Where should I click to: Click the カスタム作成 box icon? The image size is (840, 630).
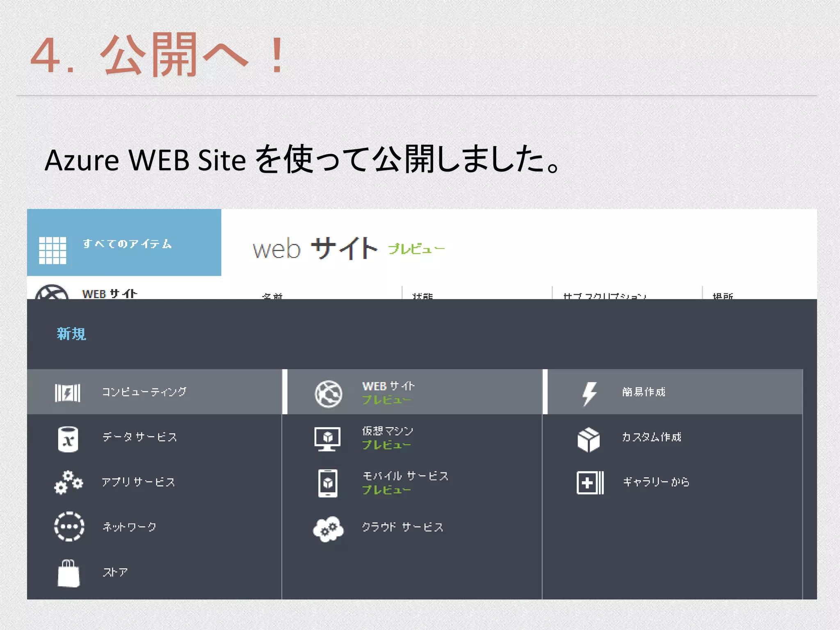589,440
